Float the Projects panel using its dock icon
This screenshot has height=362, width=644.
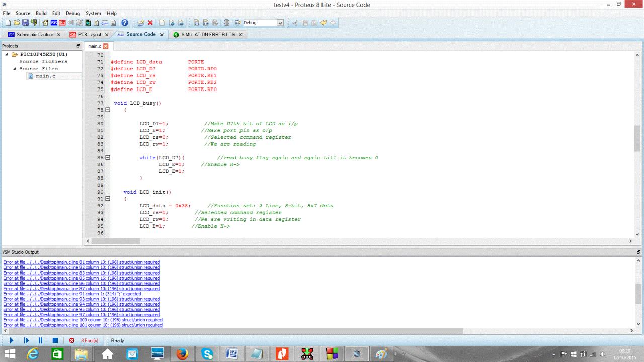coord(78,46)
